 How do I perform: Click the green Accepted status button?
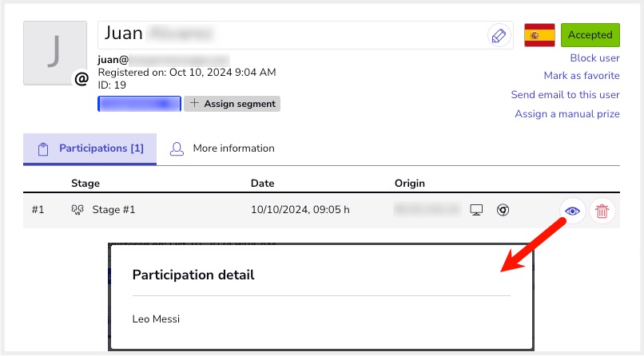(x=590, y=35)
